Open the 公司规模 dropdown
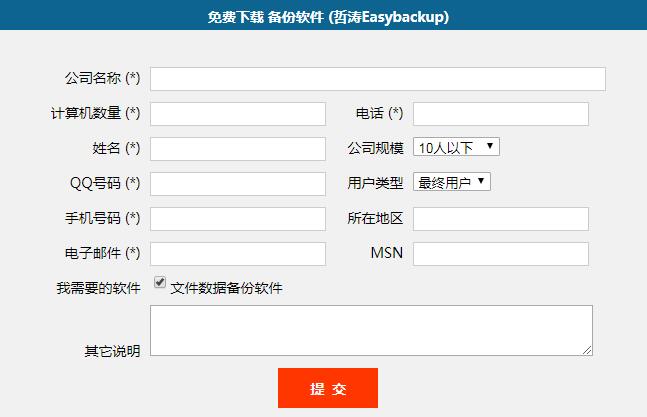 coord(456,147)
